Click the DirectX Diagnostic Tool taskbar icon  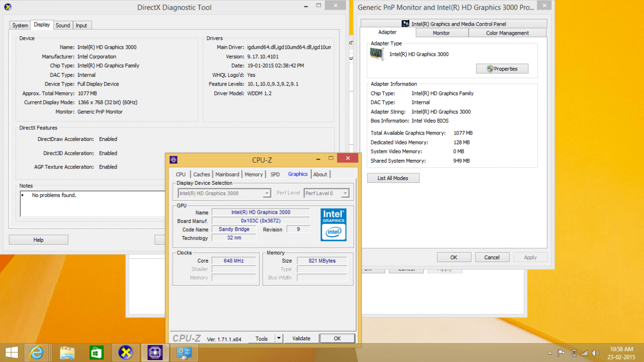pos(126,352)
